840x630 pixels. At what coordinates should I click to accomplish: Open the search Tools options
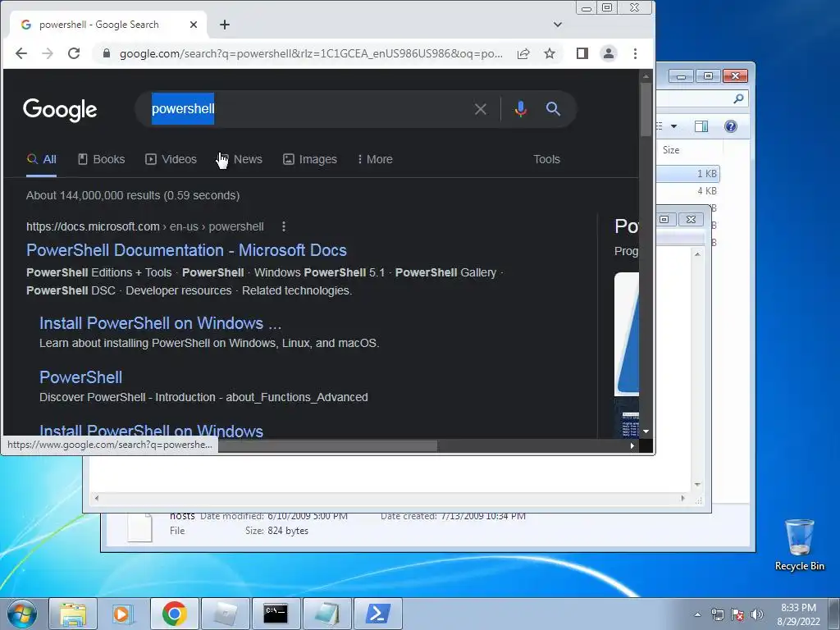click(546, 160)
